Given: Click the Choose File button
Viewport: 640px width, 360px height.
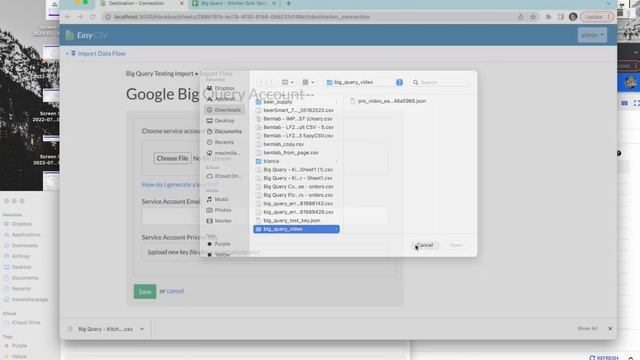Looking at the screenshot, I should [x=172, y=158].
